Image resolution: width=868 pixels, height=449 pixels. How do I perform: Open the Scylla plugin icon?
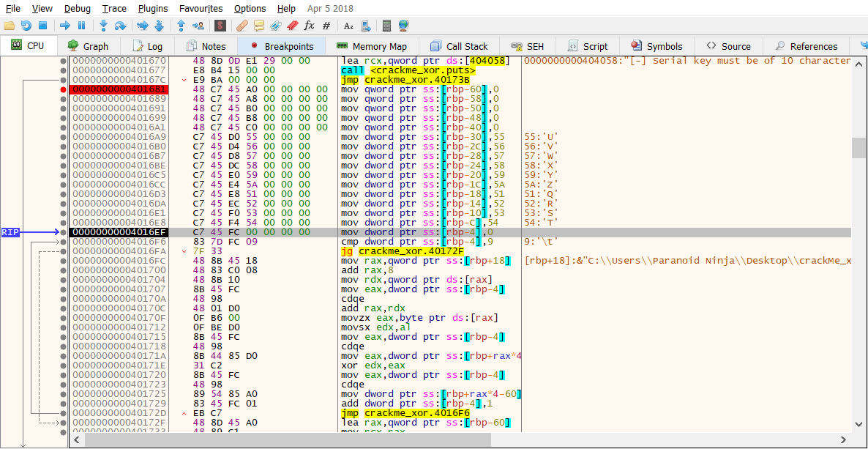click(x=220, y=26)
